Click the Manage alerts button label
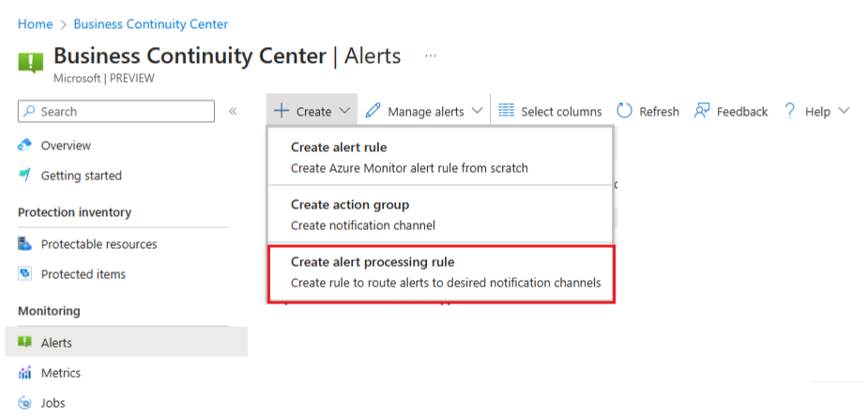 (x=426, y=112)
